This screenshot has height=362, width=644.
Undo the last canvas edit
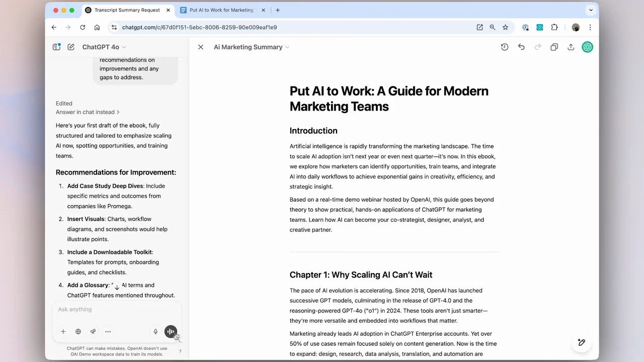[521, 47]
